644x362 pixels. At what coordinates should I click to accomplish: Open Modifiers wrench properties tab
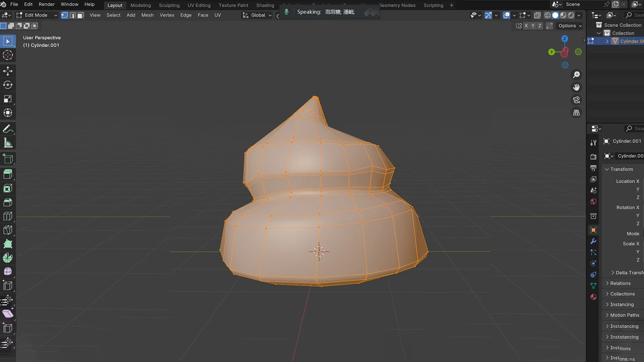(593, 241)
